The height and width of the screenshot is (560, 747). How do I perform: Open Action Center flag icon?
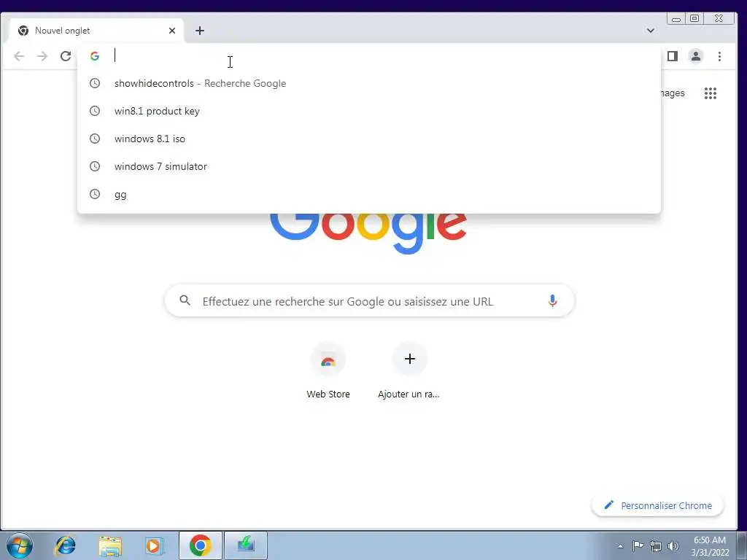[638, 545]
